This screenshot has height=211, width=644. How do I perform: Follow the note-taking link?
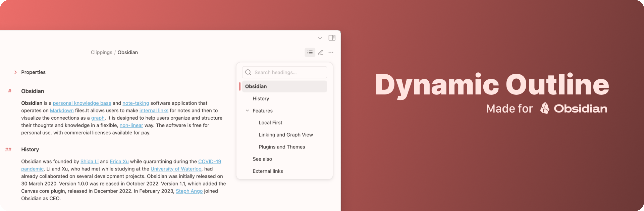[x=136, y=103]
